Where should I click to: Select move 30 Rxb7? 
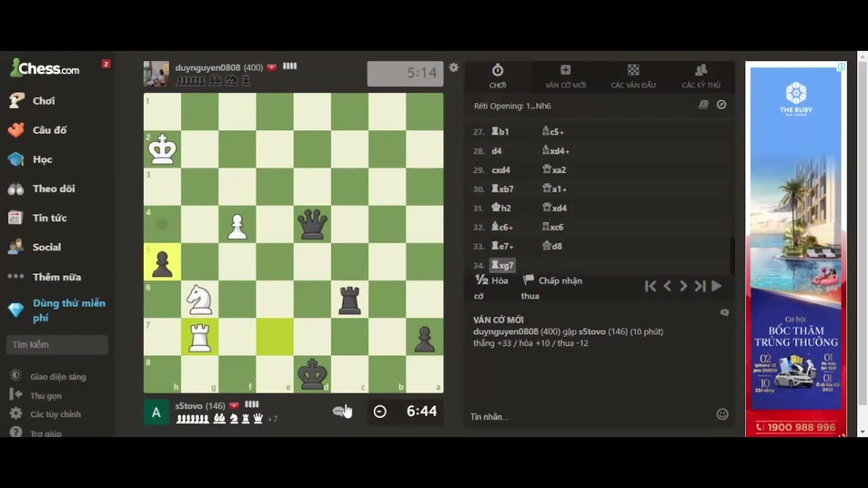point(502,189)
